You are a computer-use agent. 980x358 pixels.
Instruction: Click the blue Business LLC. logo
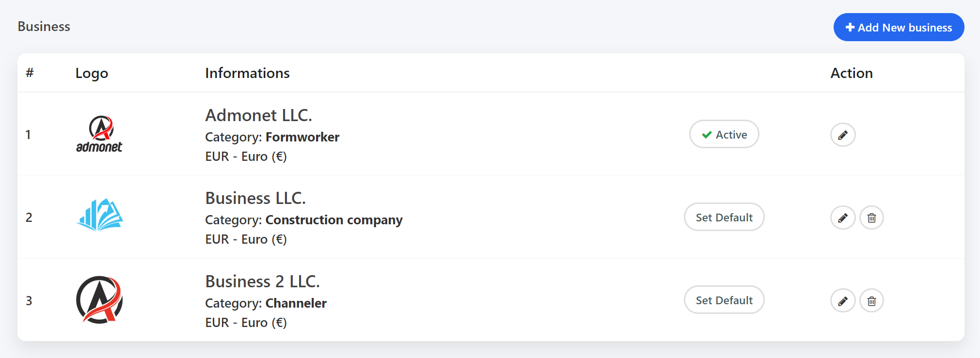click(99, 215)
